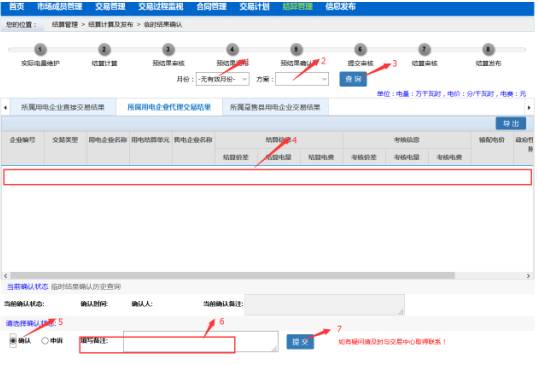
Task: Switch to 所属用电企业直接交易结果 tab
Action: [x=63, y=107]
